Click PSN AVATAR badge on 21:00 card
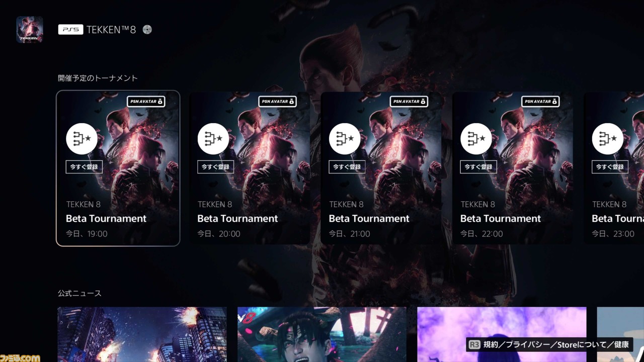Viewport: 644px width, 362px height. tap(409, 102)
